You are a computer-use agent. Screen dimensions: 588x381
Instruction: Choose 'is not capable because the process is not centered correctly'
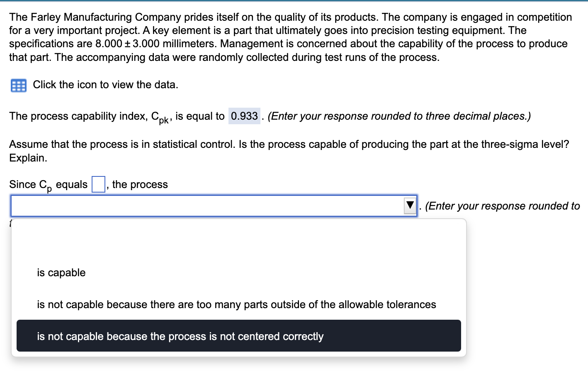(180, 336)
